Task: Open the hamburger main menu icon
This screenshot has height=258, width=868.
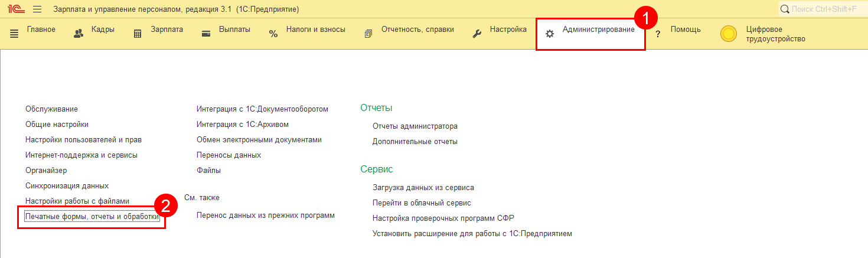Action: click(x=37, y=9)
